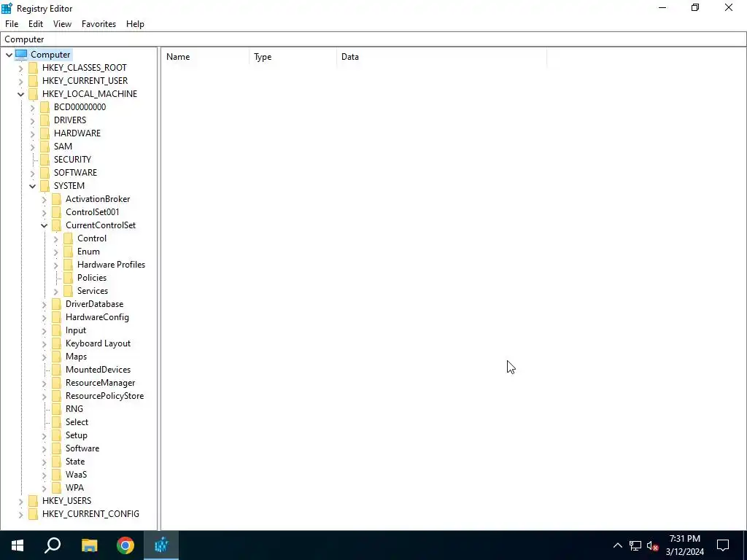Select the ResourcePolicyStore key
This screenshot has height=560, width=747.
coord(104,396)
